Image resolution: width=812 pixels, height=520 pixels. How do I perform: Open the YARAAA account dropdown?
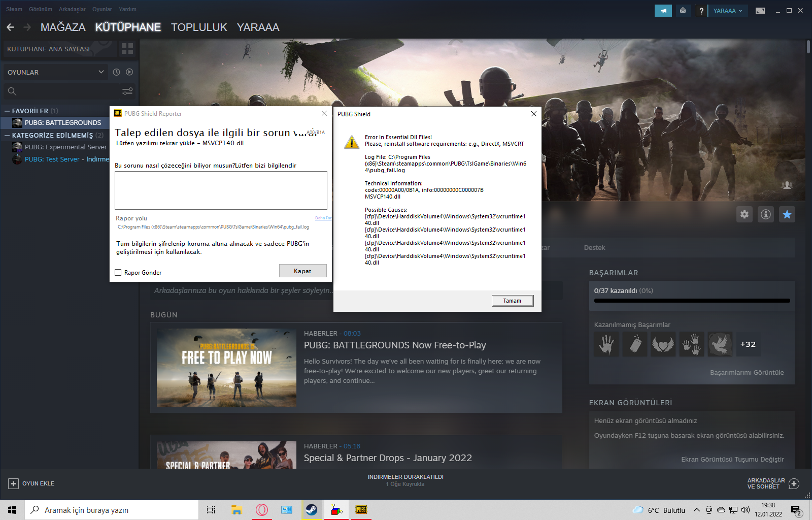pos(728,11)
